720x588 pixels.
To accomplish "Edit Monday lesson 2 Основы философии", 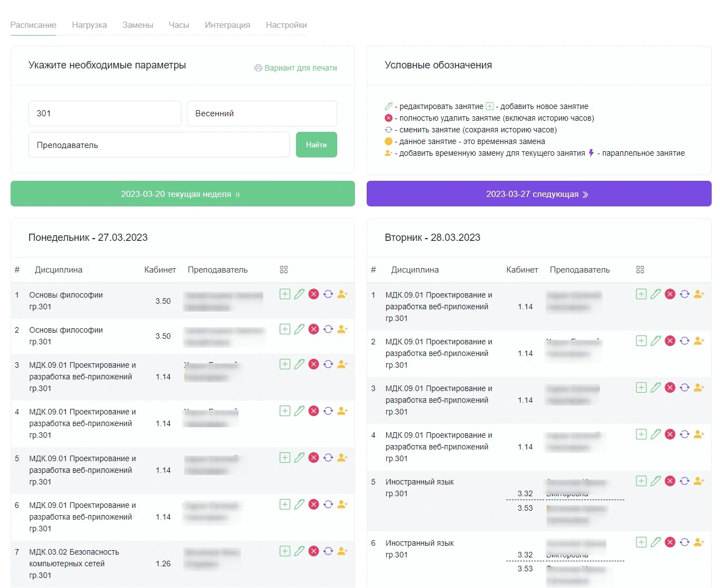I will tap(299, 329).
